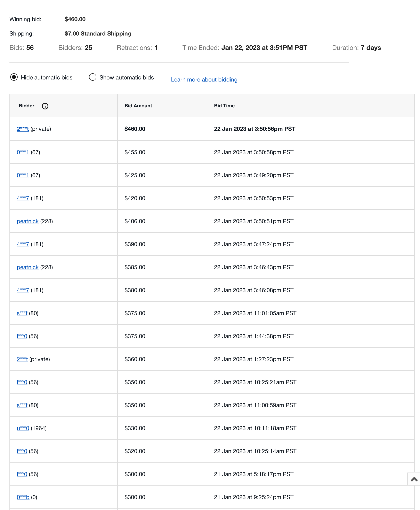The height and width of the screenshot is (510, 420).
Task: Open bidder u***0 with $330.00 bid
Action: tap(23, 428)
